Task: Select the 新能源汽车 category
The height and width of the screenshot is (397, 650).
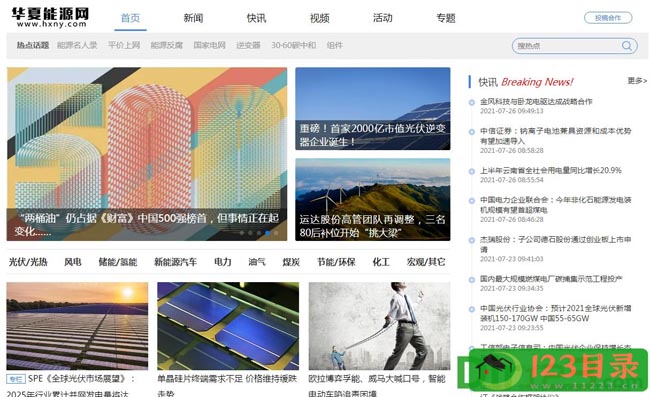Action: click(x=175, y=262)
